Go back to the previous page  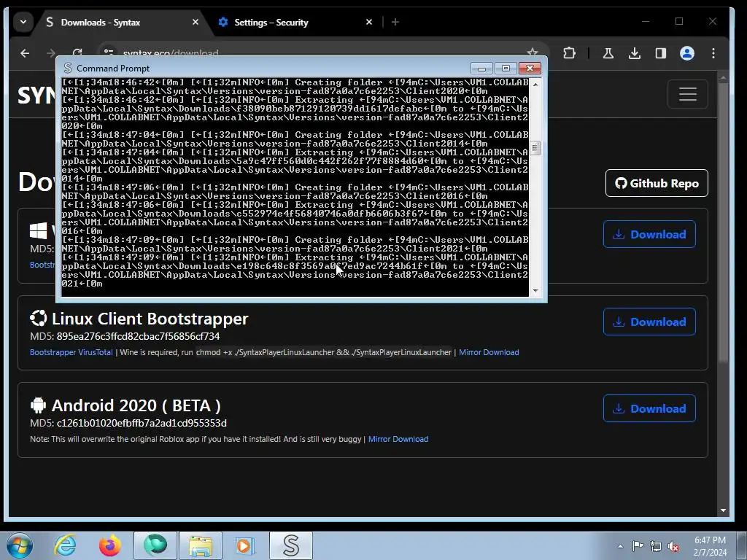click(25, 53)
